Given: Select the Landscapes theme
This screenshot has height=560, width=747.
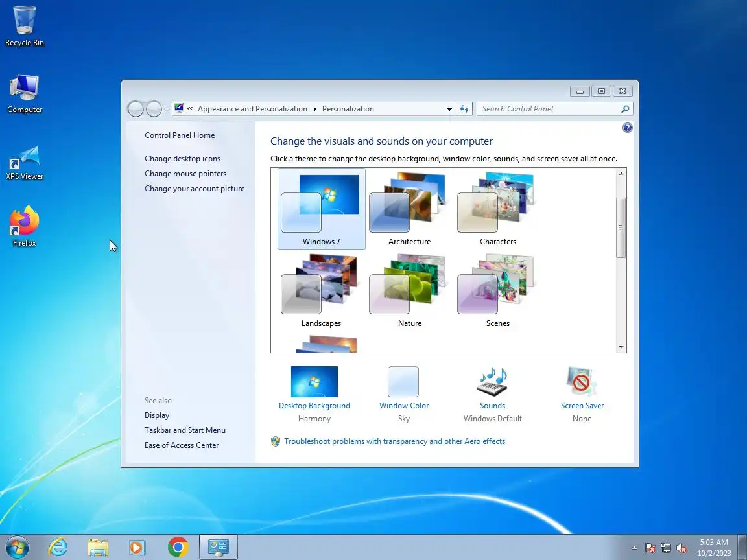Looking at the screenshot, I should tap(321, 290).
